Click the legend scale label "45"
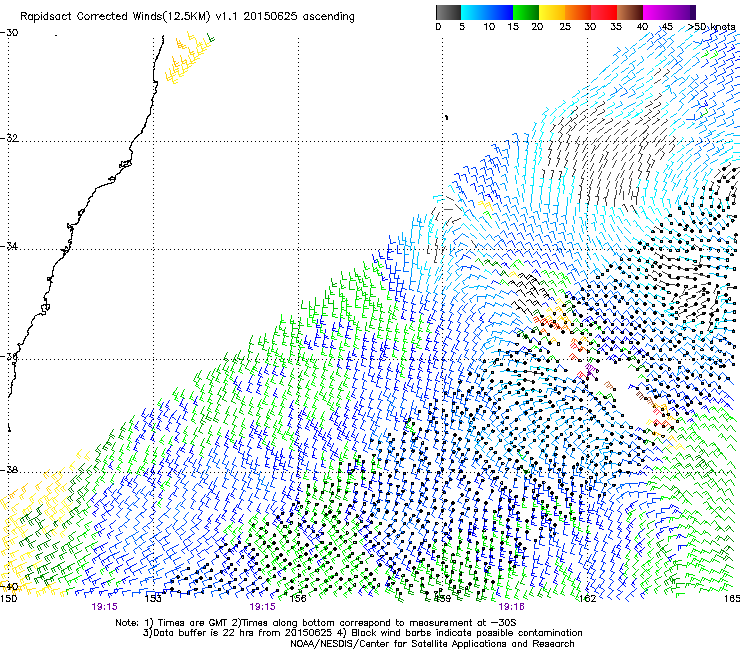The width and height of the screenshot is (740, 650). [x=667, y=27]
